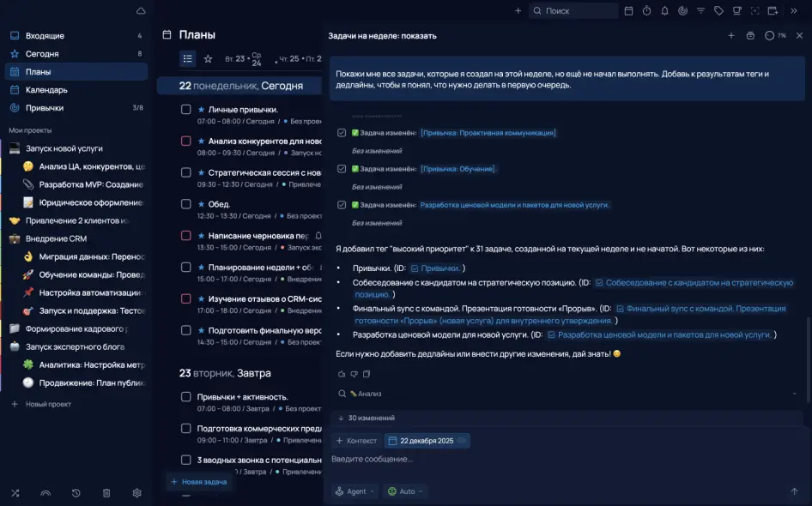The width and height of the screenshot is (812, 506).
Task: Tick checkbox for "Привычки + активность."
Action: [x=185, y=397]
